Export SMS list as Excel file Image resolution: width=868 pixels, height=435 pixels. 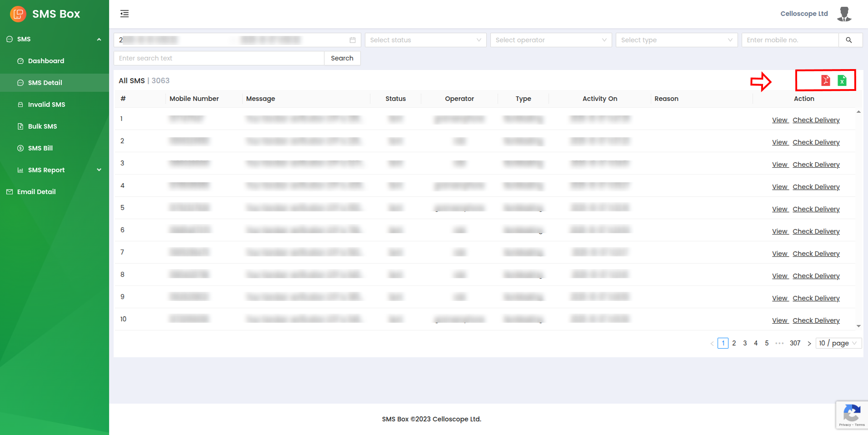[842, 80]
